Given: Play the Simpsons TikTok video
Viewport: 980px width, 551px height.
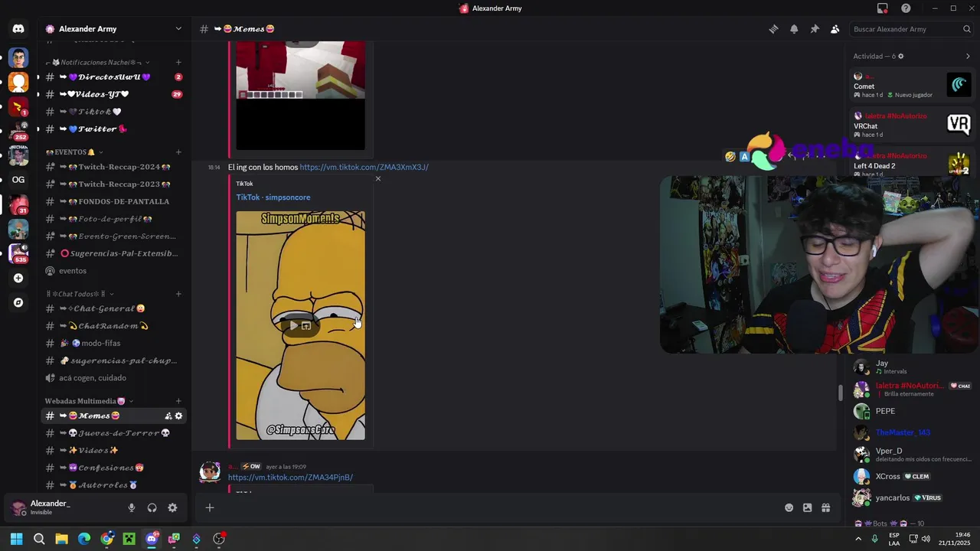Looking at the screenshot, I should 293,325.
